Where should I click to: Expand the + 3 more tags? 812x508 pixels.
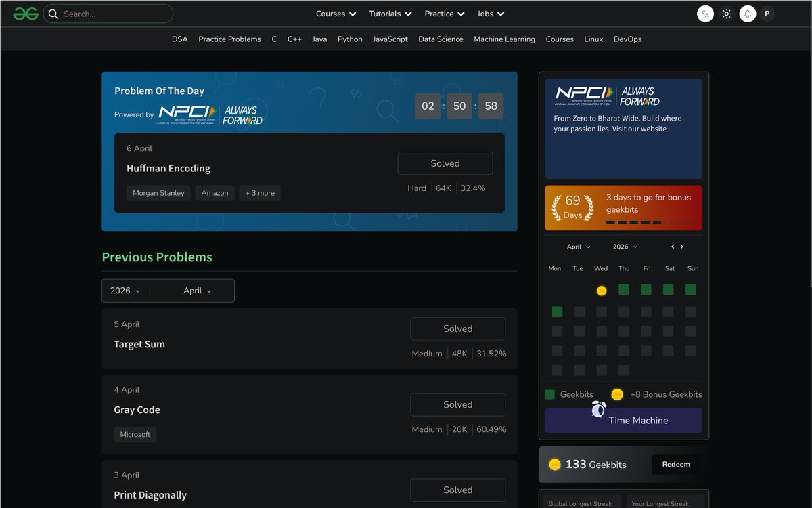pos(260,193)
